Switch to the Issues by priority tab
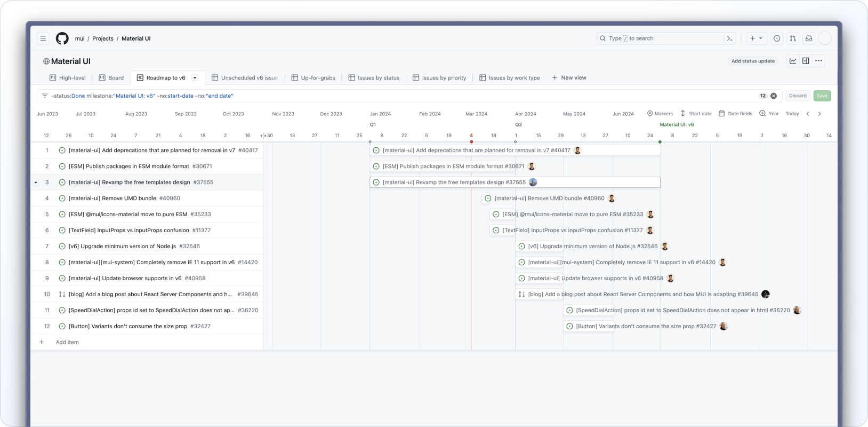This screenshot has width=868, height=427. coord(439,78)
